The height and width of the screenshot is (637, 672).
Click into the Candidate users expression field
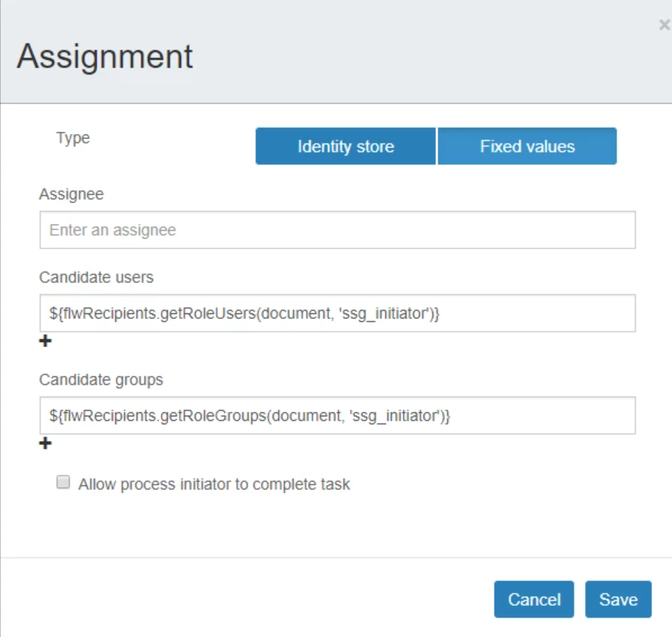tap(338, 313)
